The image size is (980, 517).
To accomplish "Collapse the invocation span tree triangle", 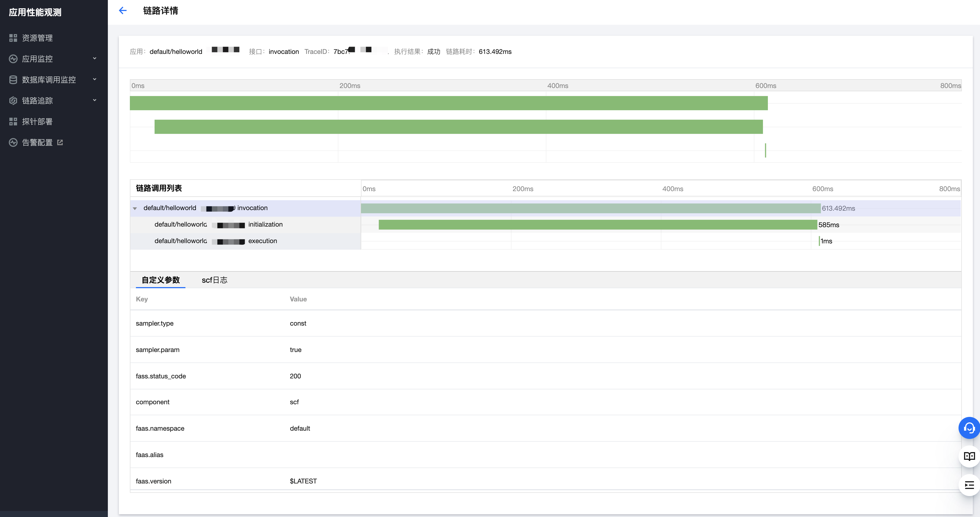I will coord(135,208).
